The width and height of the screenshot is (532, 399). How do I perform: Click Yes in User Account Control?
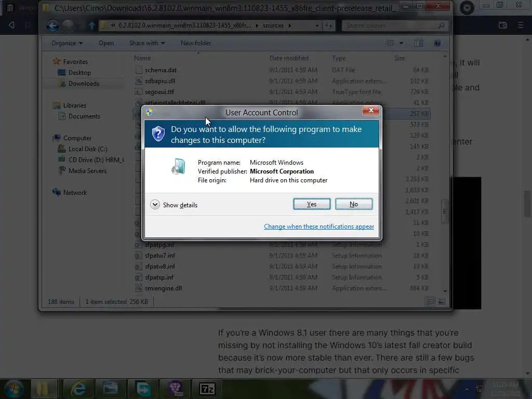point(312,204)
